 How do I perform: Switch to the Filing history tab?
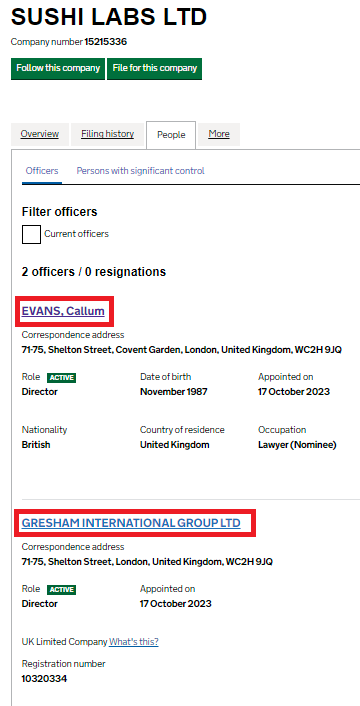[x=108, y=134]
